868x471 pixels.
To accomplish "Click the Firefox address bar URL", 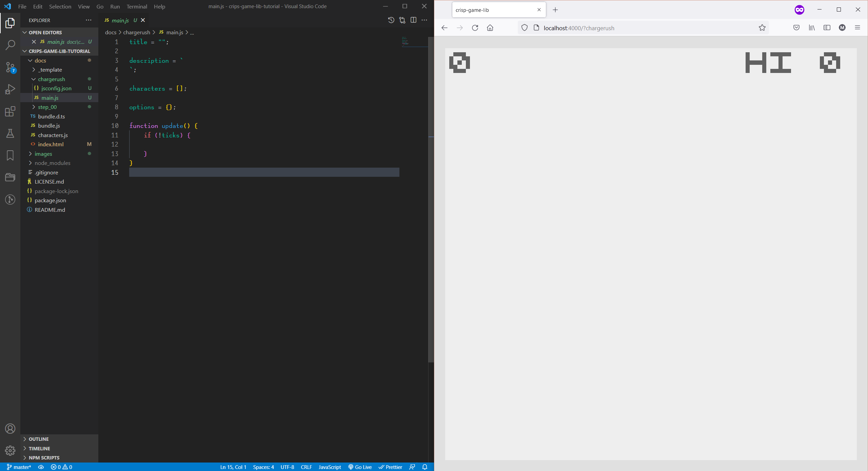I will click(x=579, y=28).
